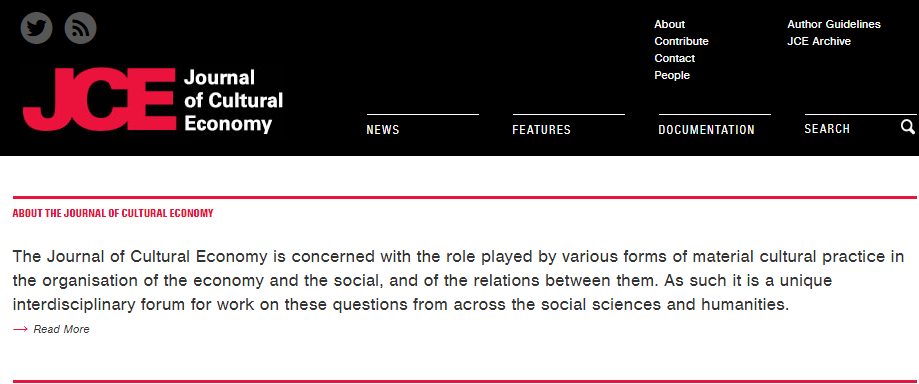
Task: Open Author Guidelines
Action: coord(833,24)
